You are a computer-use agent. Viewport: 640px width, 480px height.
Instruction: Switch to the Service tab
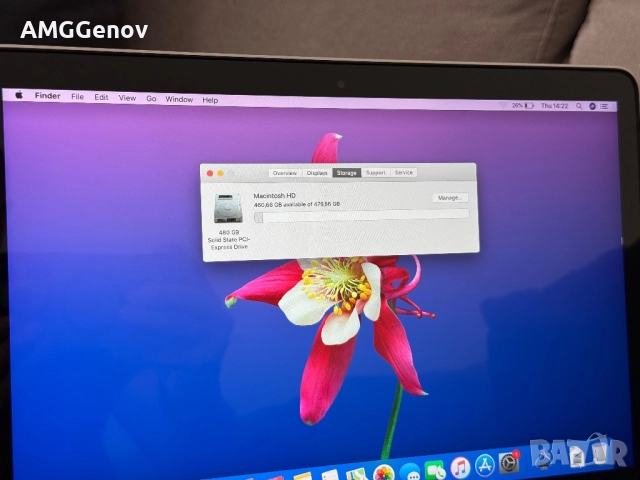pos(404,173)
